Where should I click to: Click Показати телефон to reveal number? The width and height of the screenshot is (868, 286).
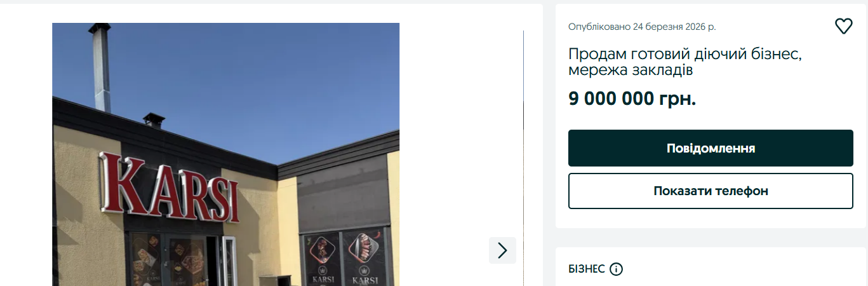coord(711,191)
